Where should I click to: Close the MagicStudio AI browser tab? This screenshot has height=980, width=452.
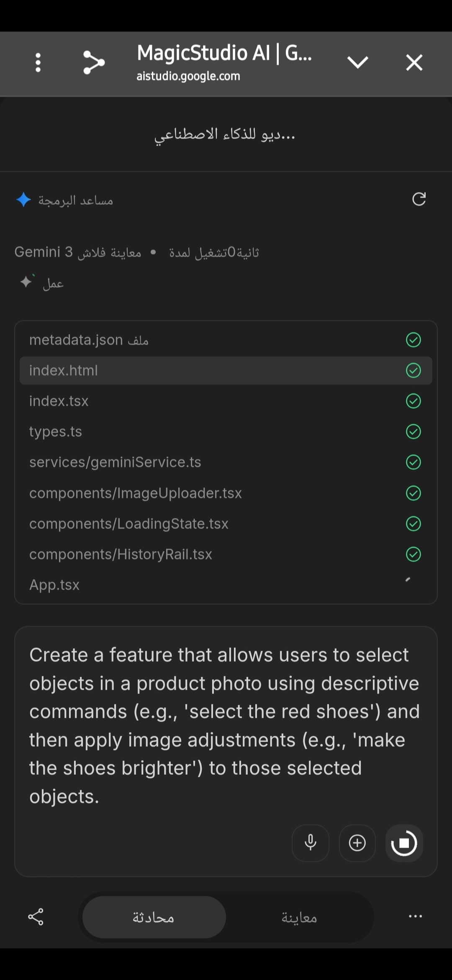(414, 63)
